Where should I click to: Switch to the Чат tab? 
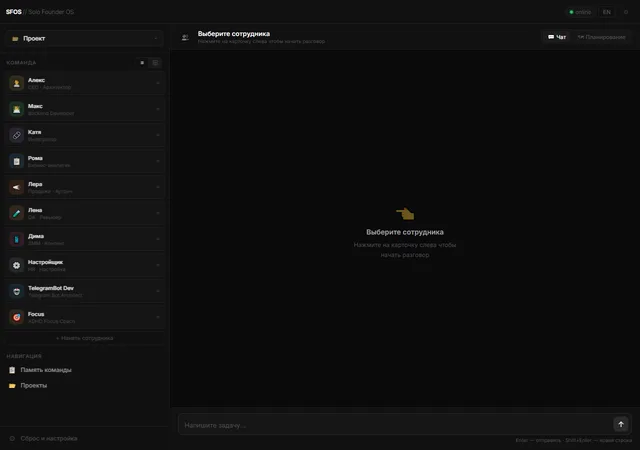pos(557,37)
